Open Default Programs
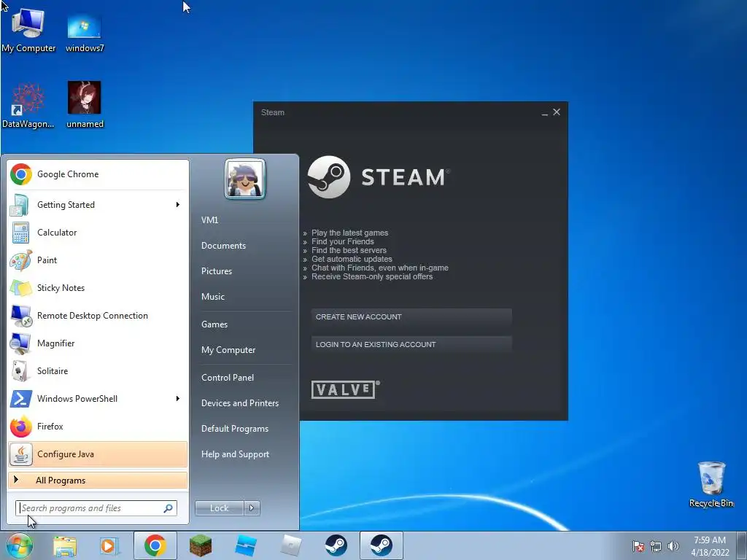 pyautogui.click(x=235, y=429)
